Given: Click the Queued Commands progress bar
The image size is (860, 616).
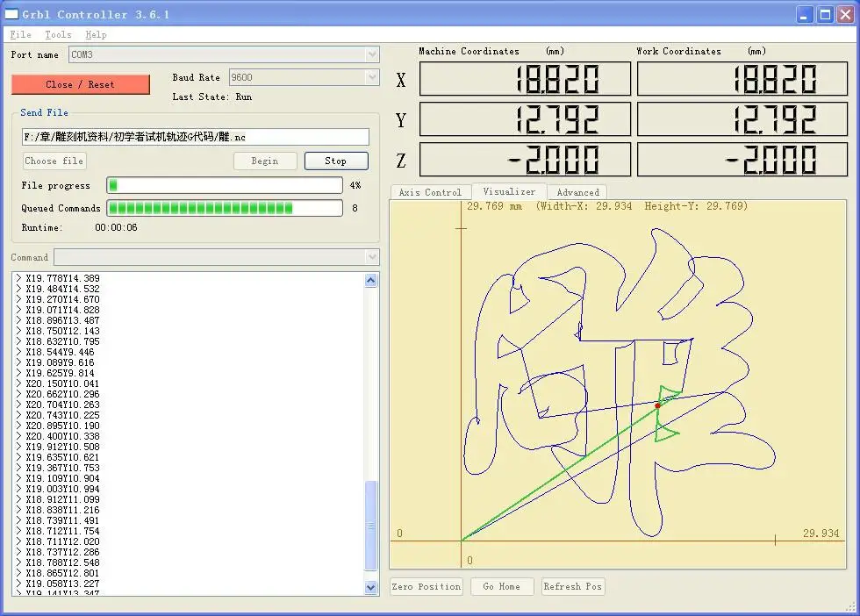Looking at the screenshot, I should 225,208.
